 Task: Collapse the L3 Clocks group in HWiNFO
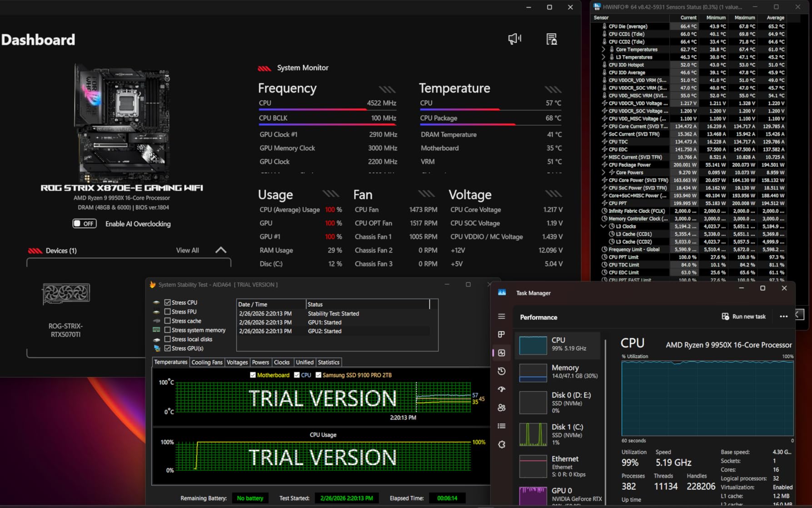[x=603, y=226]
